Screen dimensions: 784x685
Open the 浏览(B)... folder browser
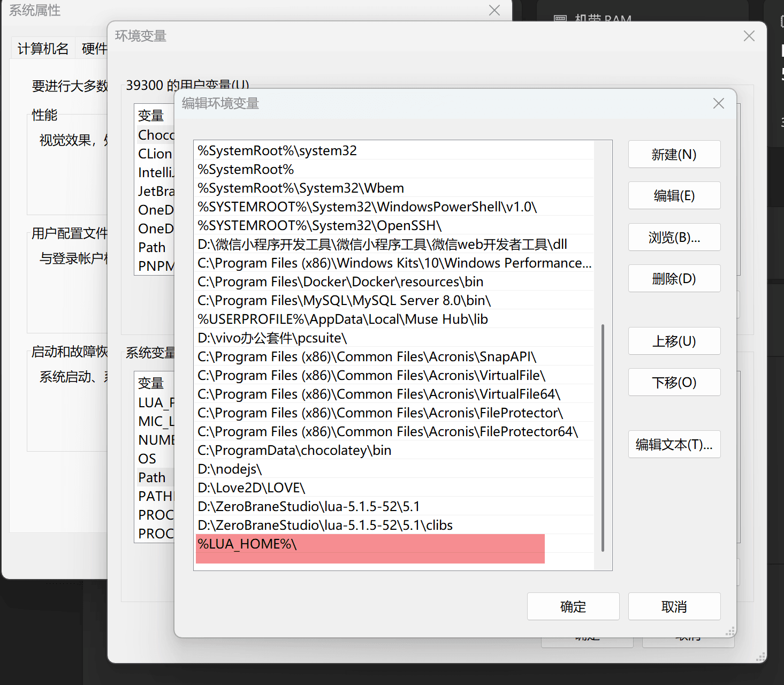tap(674, 237)
